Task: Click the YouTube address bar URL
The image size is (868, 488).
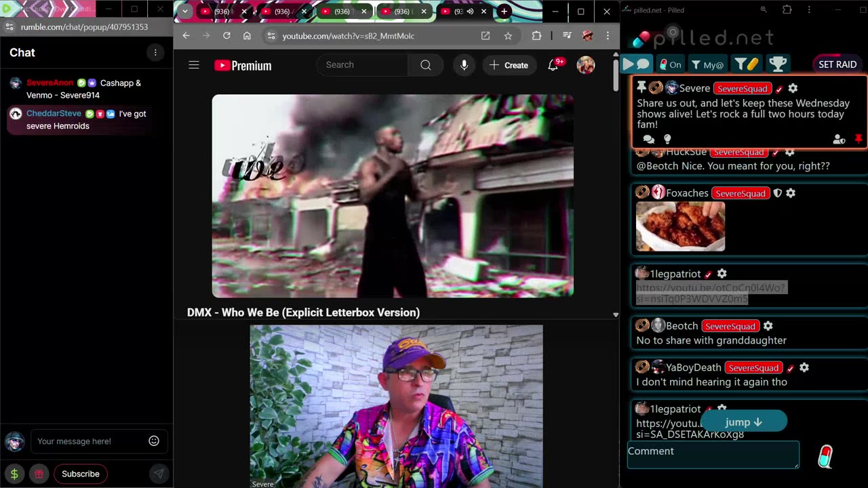Action: tap(349, 36)
